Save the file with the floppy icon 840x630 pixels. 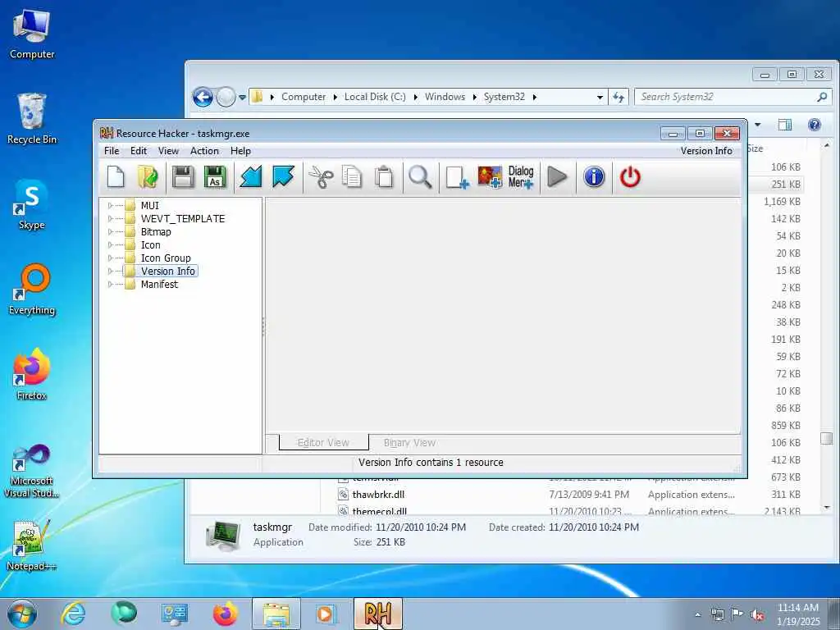(183, 177)
